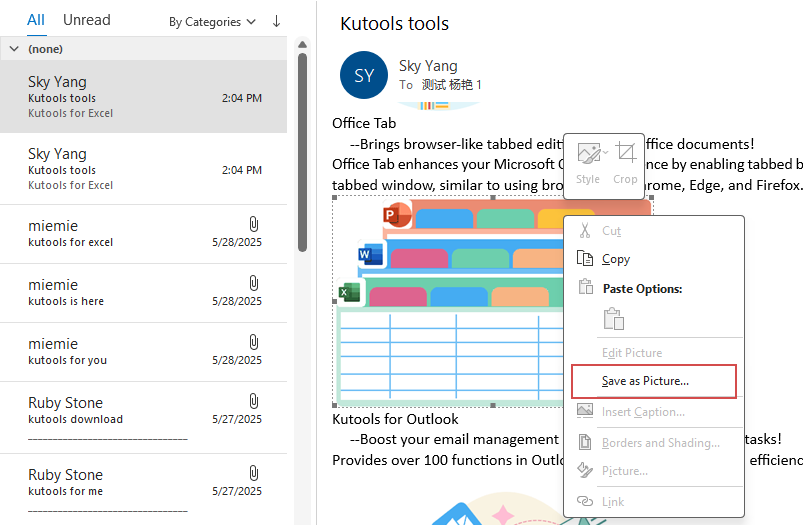Select Edit Picture in the context menu
This screenshot has height=525, width=803.
tap(631, 353)
